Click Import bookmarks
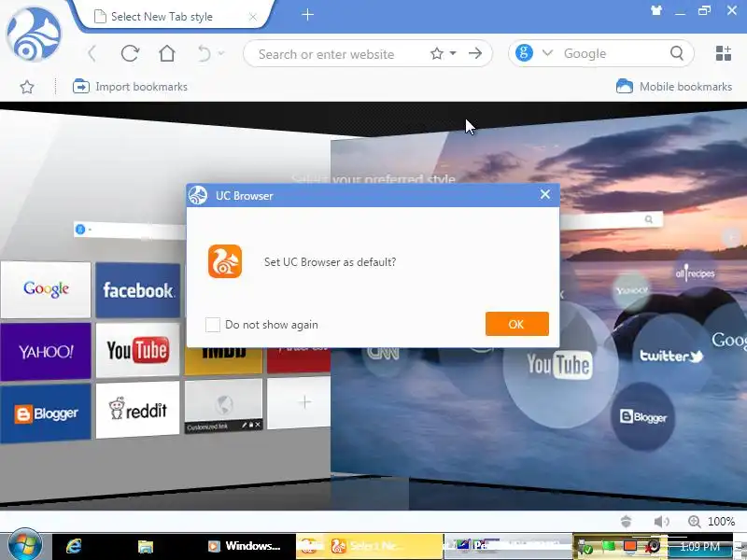 coord(130,87)
